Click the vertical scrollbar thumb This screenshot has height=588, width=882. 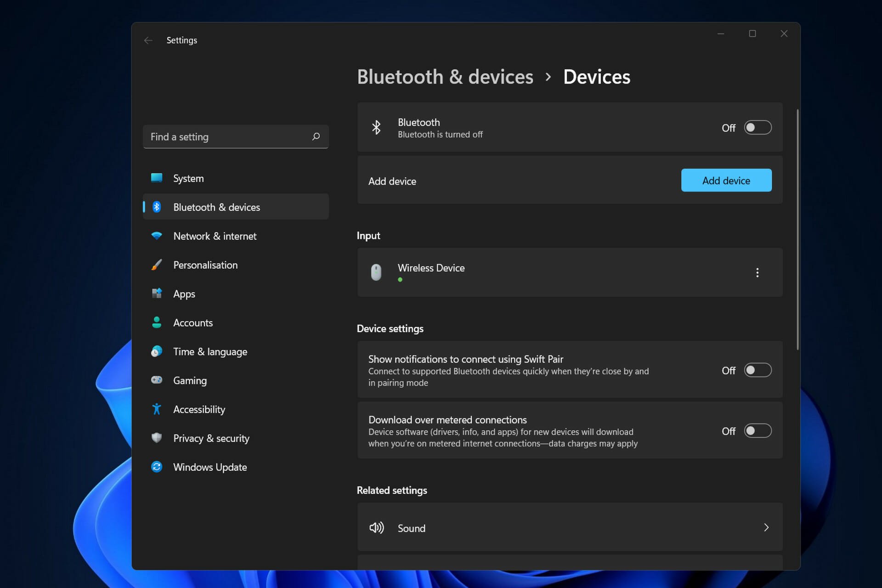[x=797, y=230]
